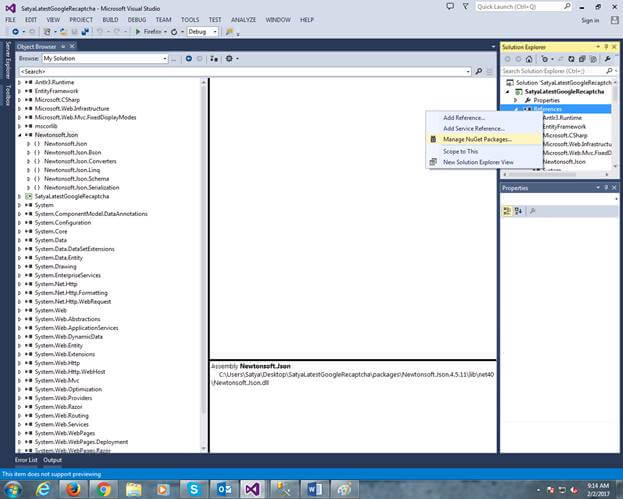623x499 pixels.
Task: Collapse the Newtonsoft.Json assembly node
Action: (19, 135)
